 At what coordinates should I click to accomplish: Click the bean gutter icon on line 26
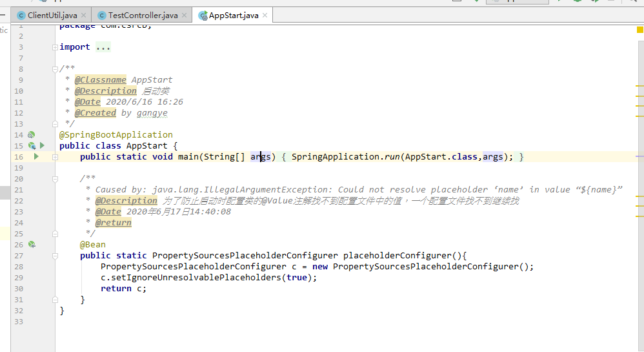32,245
